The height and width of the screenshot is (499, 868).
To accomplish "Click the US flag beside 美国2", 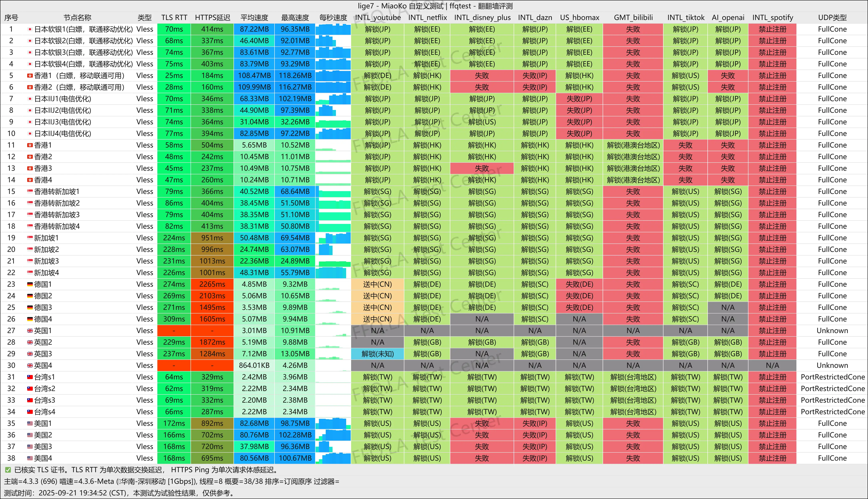I will coord(30,435).
